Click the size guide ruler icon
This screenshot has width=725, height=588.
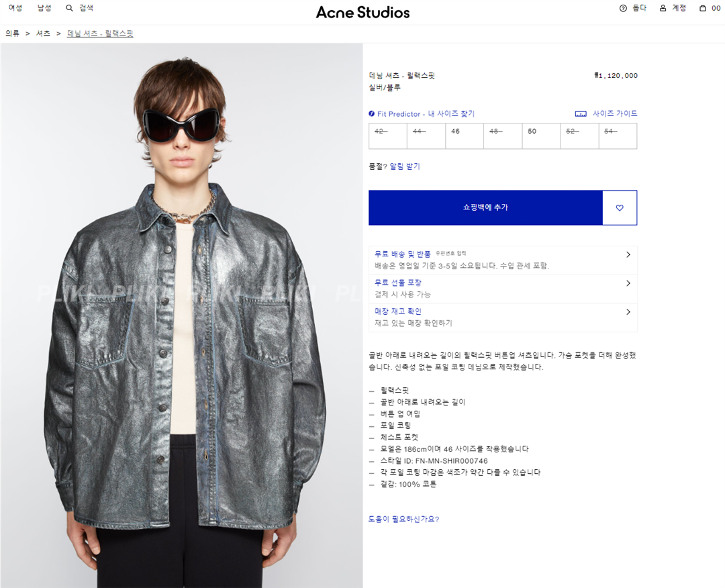[x=580, y=113]
